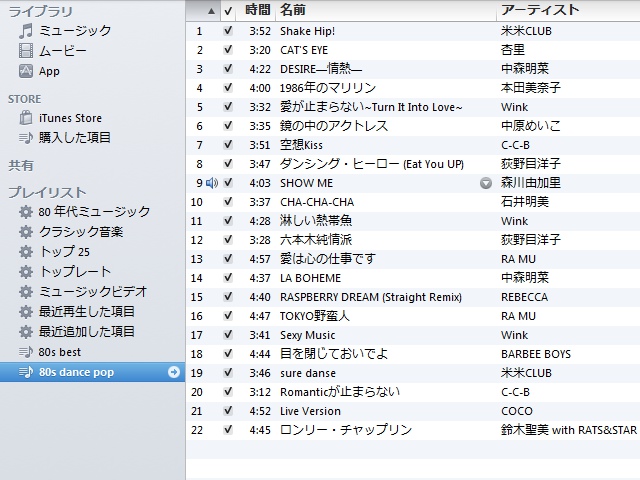Sort by the 時間 column header

pyautogui.click(x=258, y=10)
